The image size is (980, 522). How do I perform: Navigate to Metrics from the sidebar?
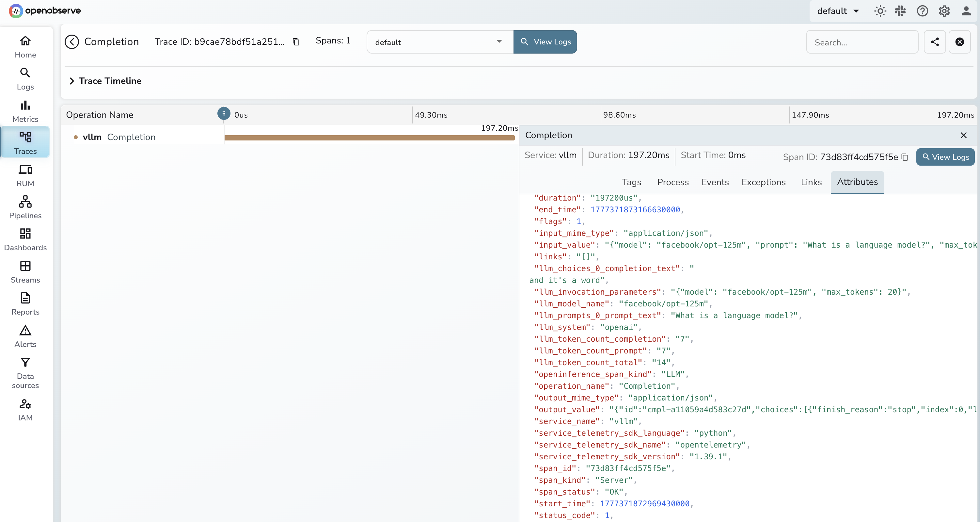tap(25, 110)
